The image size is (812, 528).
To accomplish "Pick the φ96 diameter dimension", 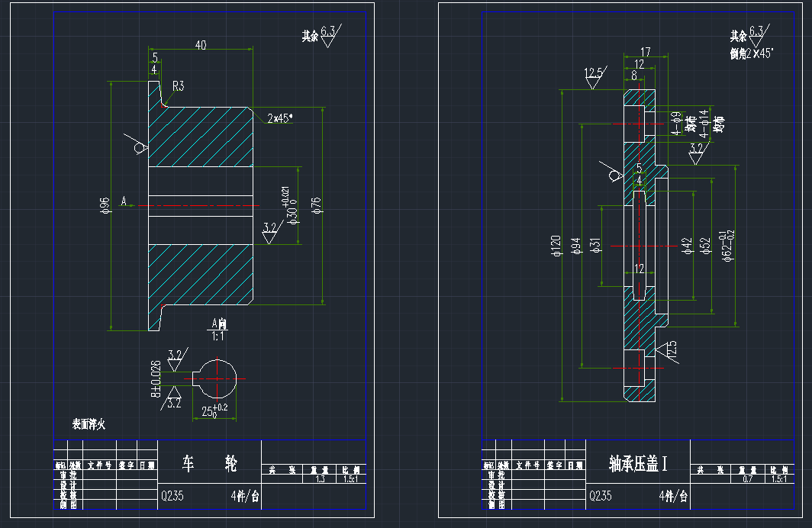I will tap(105, 205).
